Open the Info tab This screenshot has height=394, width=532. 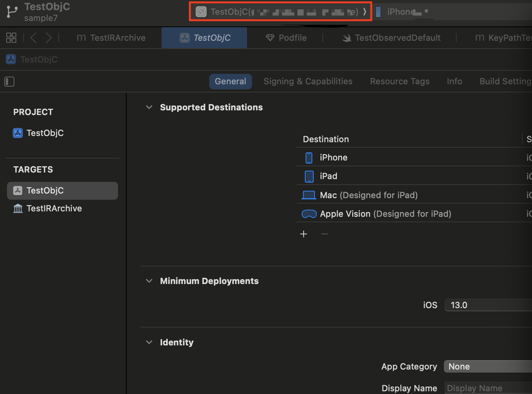click(x=454, y=82)
